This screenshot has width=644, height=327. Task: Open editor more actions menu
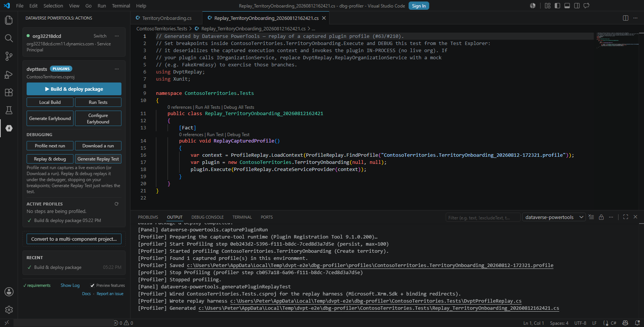pos(635,18)
